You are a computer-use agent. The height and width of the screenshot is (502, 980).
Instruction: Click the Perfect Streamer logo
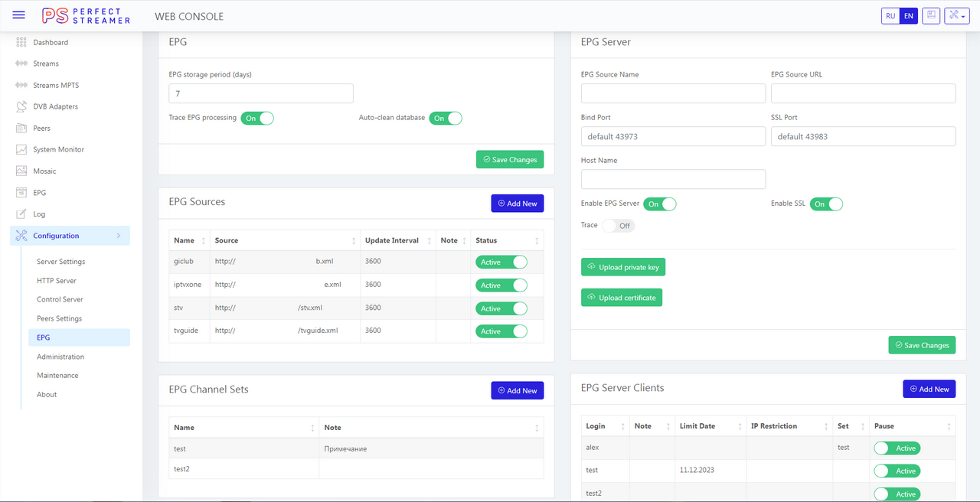[x=86, y=16]
